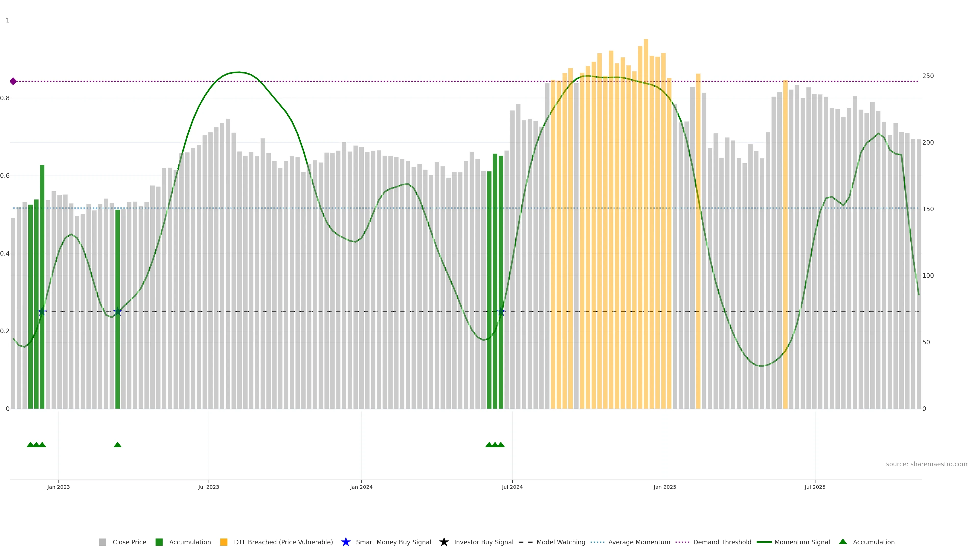Click the lone accumulation triangle near April 2023

click(x=118, y=445)
